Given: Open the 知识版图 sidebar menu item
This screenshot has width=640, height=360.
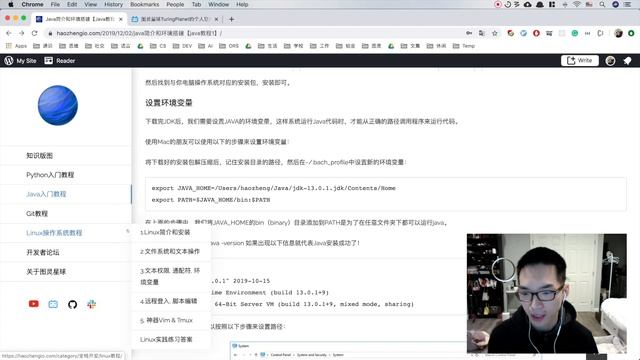Looking at the screenshot, I should click(x=66, y=156).
